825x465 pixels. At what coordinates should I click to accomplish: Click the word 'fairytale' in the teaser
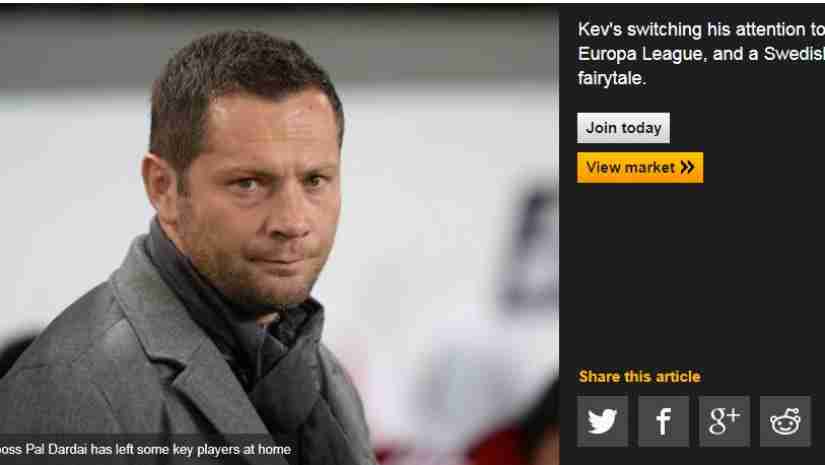611,79
